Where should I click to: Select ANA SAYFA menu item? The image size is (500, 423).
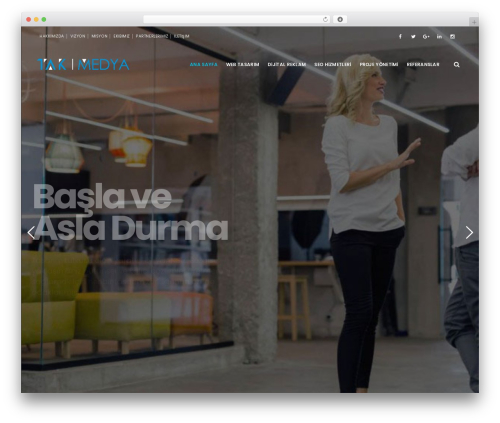203,64
